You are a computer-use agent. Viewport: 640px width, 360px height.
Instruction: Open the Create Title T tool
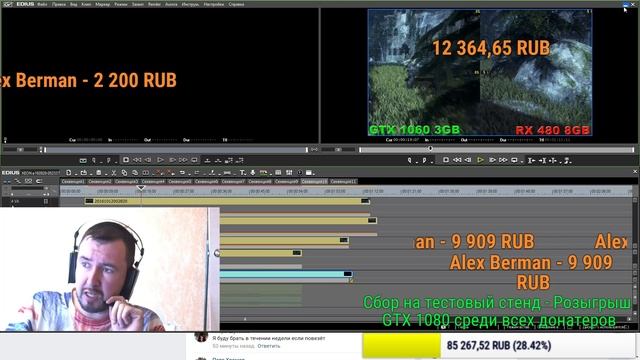[242, 172]
